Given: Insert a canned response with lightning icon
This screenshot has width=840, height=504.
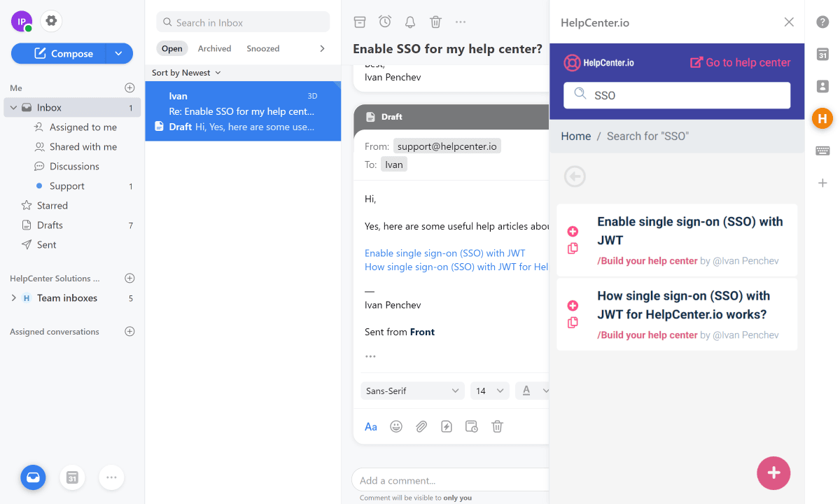Looking at the screenshot, I should pyautogui.click(x=447, y=426).
